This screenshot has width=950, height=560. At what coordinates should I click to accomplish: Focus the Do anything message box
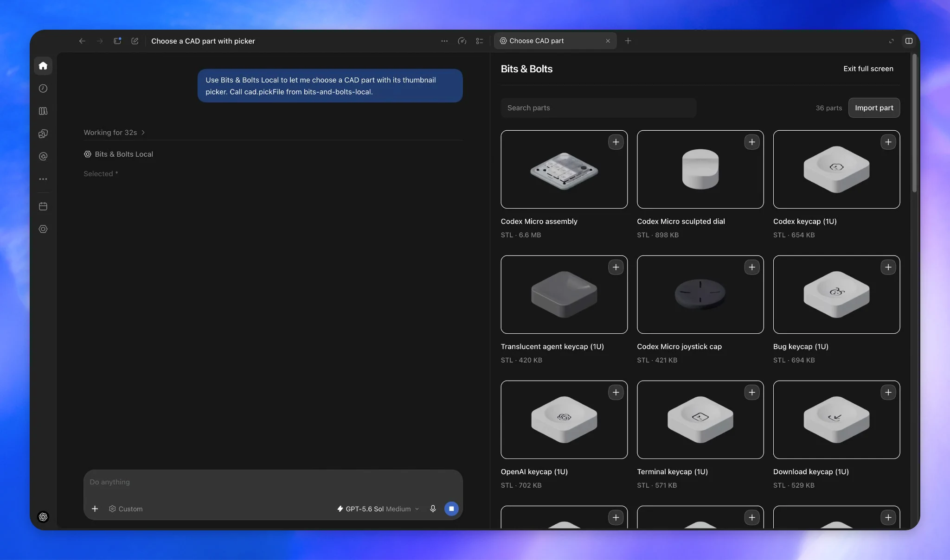273,482
